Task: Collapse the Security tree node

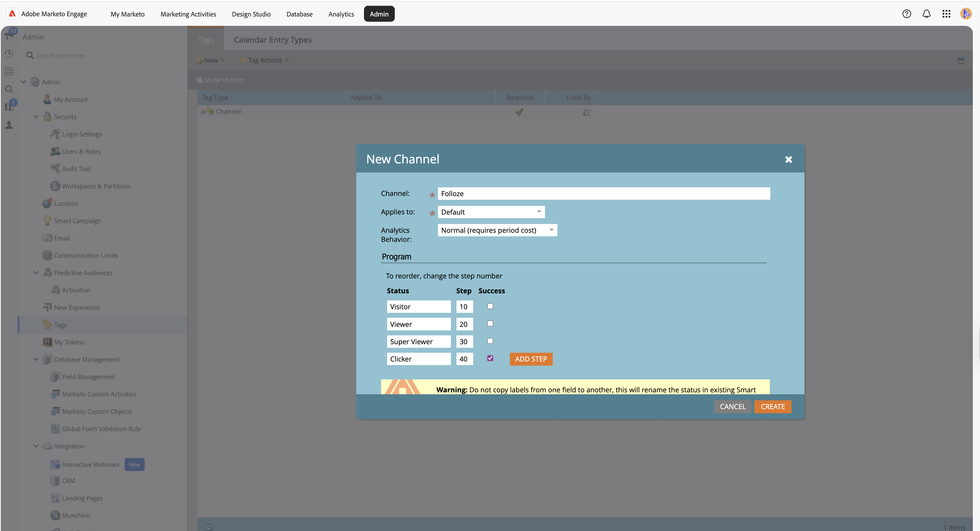Action: click(x=36, y=117)
